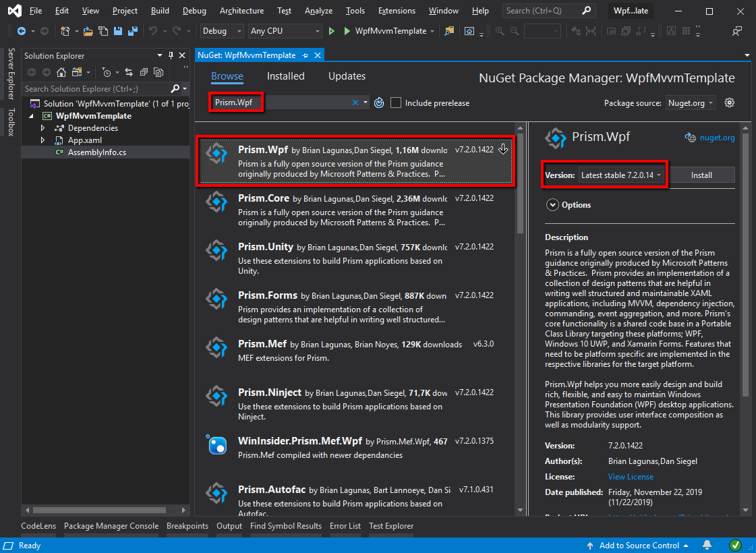This screenshot has width=756, height=553.
Task: Open the Server Explorer side tab
Action: click(11, 74)
